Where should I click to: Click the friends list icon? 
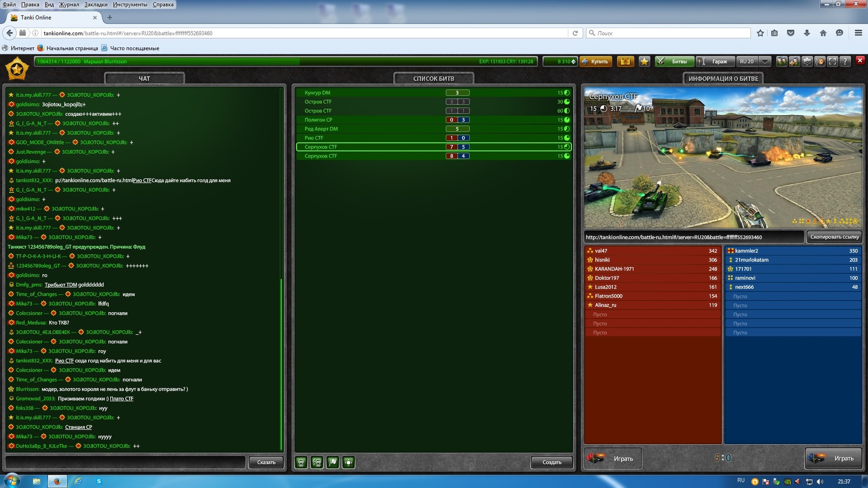click(x=781, y=61)
